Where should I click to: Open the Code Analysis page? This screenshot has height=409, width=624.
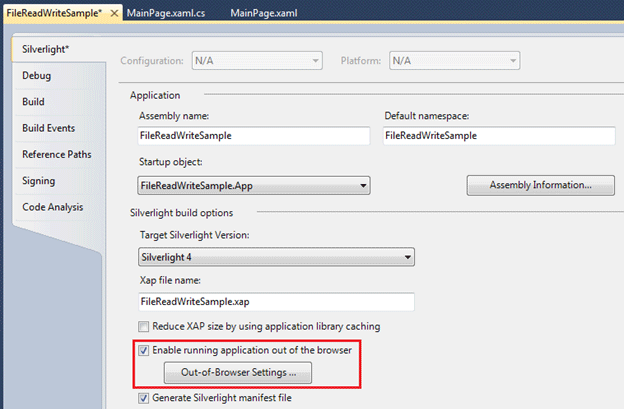click(54, 207)
